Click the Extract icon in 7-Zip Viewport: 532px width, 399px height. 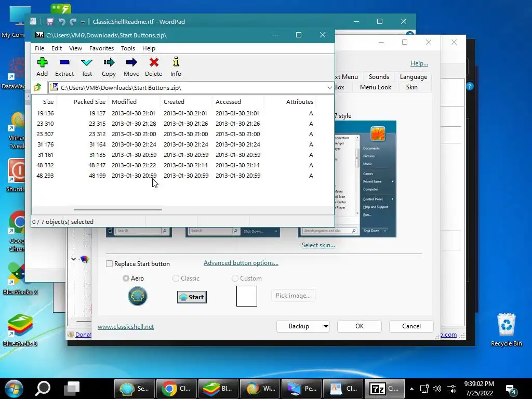(64, 67)
